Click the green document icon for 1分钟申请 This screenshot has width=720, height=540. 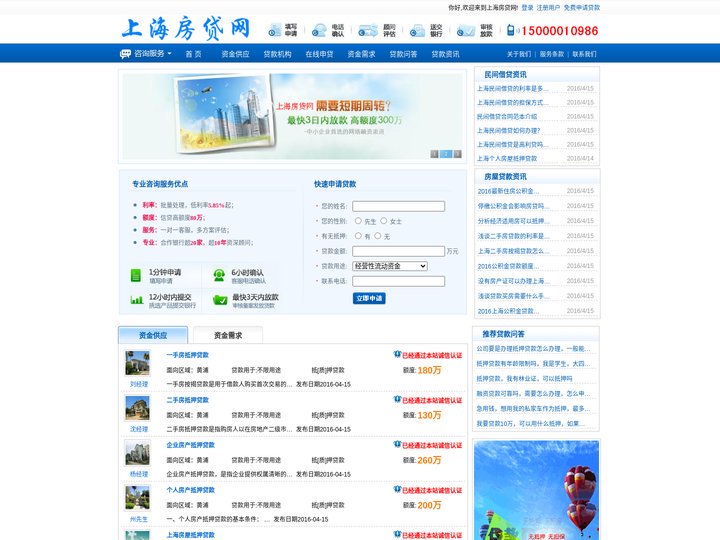click(135, 275)
